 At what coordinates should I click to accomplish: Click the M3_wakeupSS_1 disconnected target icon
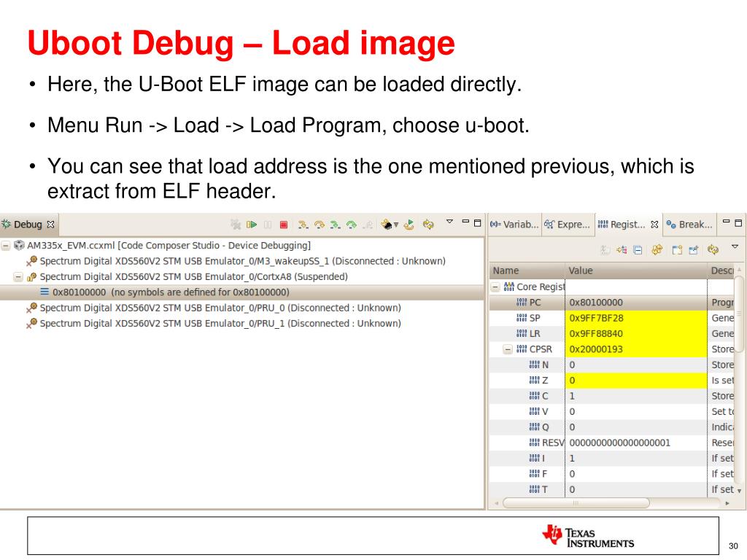[x=31, y=261]
